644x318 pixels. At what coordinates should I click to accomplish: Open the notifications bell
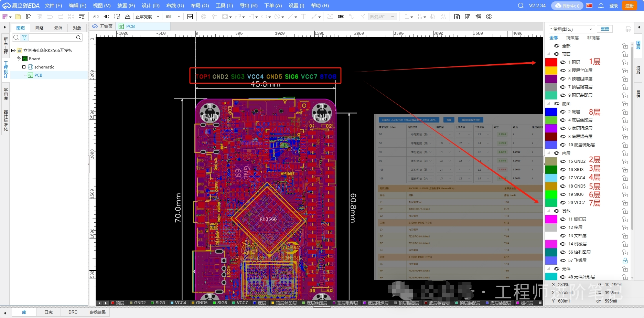point(601,6)
